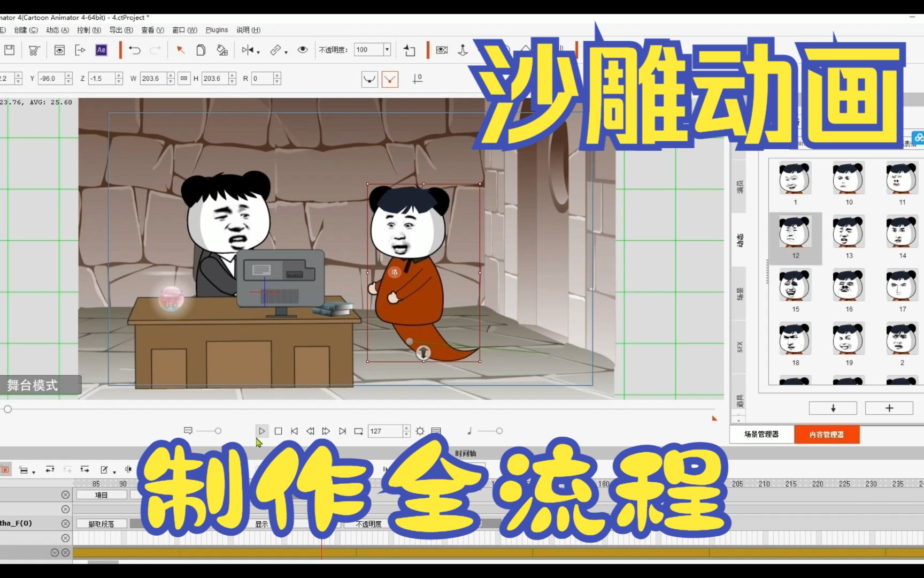The image size is (924, 578).
Task: Click the 項目 track button
Action: coord(102,495)
